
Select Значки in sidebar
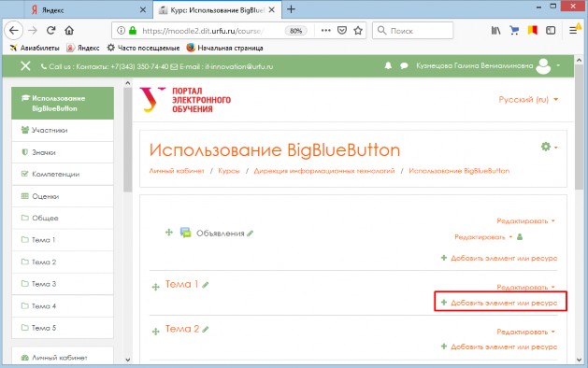[63, 152]
